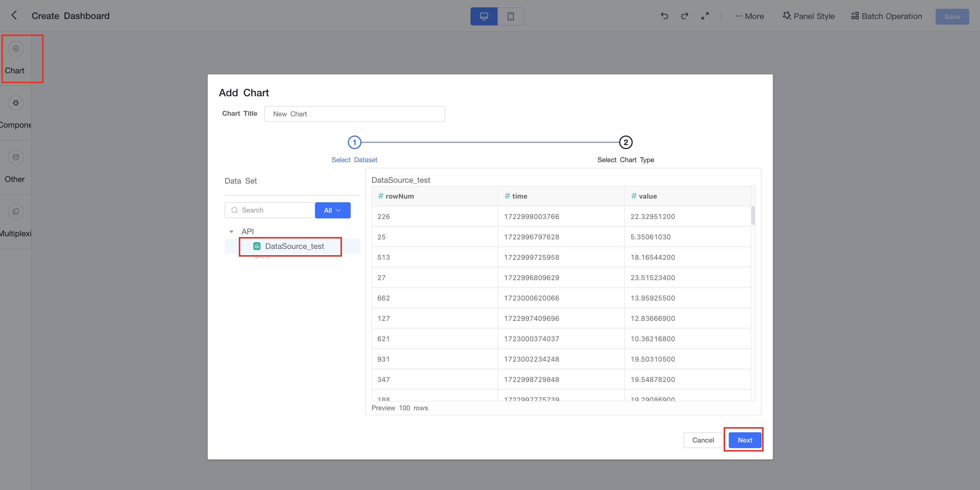Screen dimensions: 980x490
Task: Click the redo icon
Action: coord(684,16)
